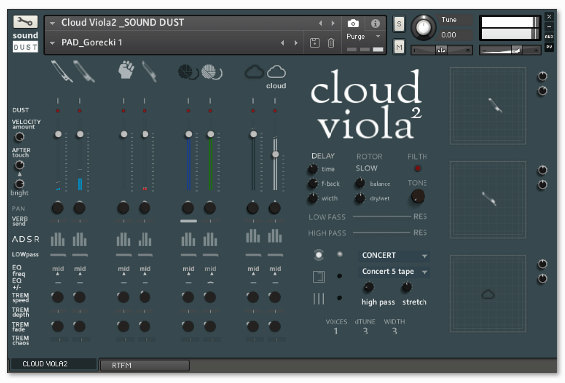
Task: Toggle DUST LED on first bow layer
Action: pyautogui.click(x=58, y=111)
